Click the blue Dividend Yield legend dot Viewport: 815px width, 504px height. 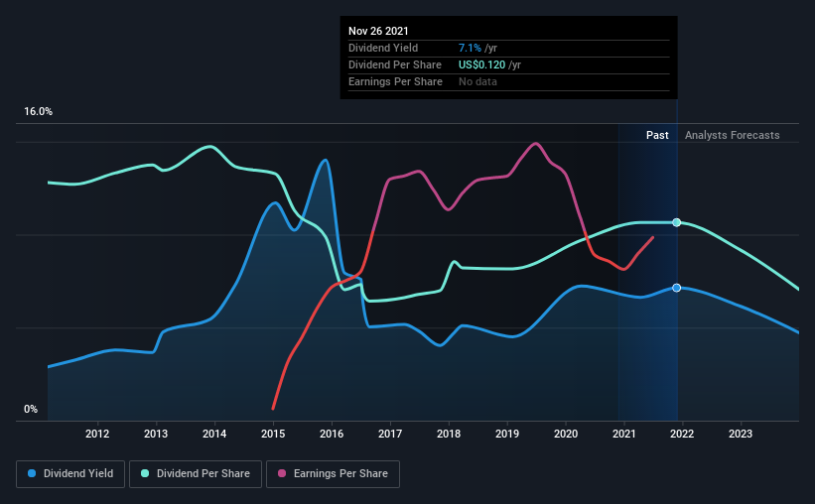click(x=32, y=473)
